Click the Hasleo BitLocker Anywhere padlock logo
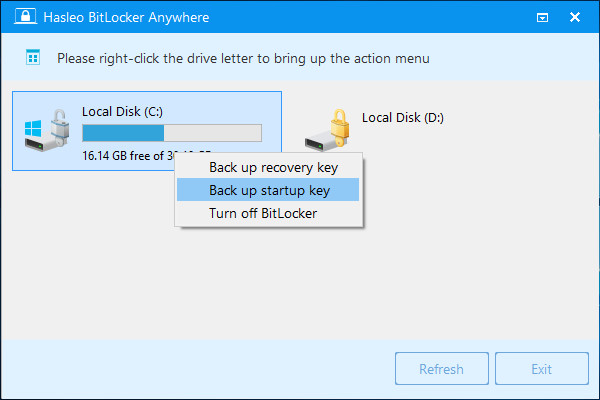Viewport: 600px width, 400px height. (x=26, y=16)
